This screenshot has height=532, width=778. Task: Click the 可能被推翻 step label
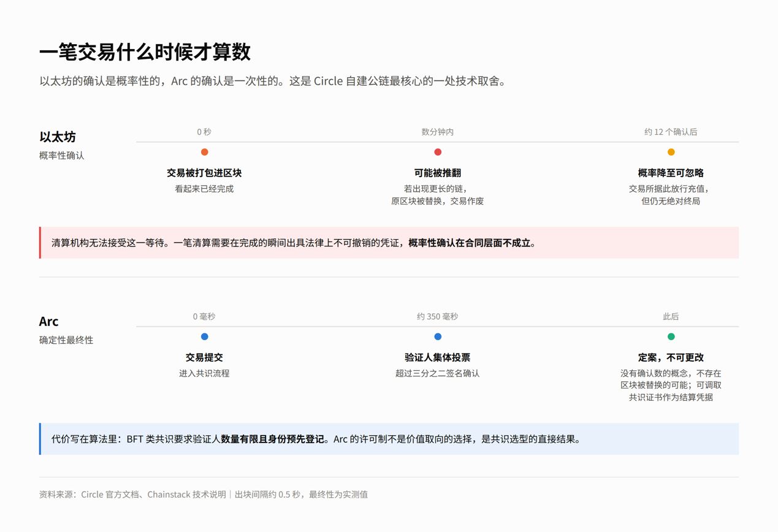click(438, 173)
